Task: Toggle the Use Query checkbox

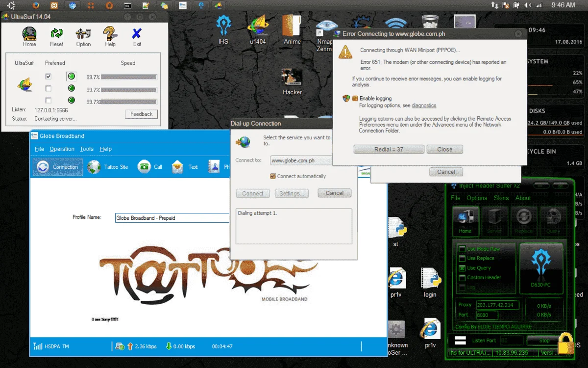Action: pos(462,268)
